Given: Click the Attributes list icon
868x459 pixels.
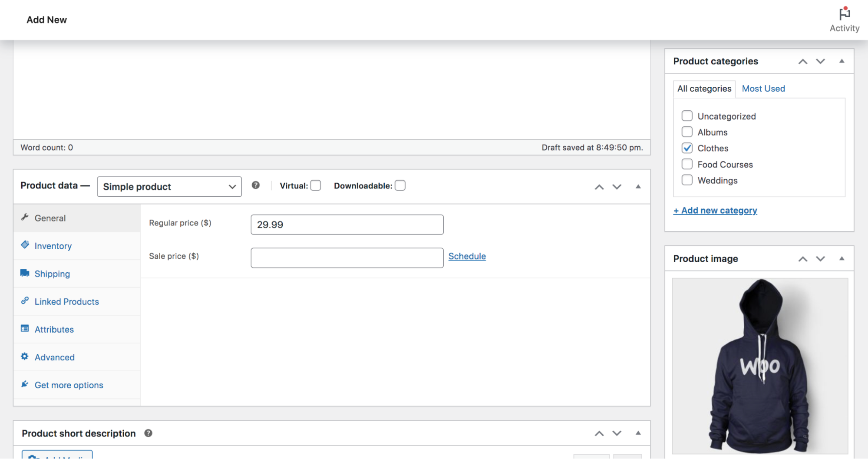Looking at the screenshot, I should coord(25,328).
